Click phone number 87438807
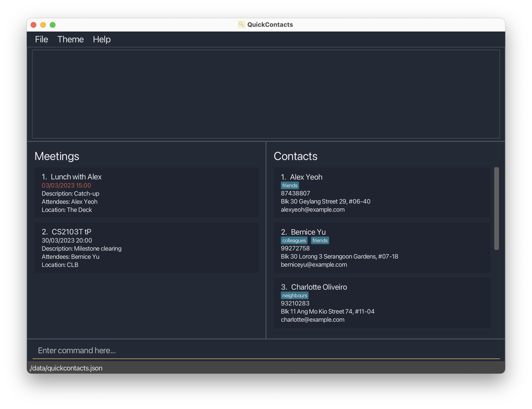Viewport: 532px width, 409px height. 295,193
